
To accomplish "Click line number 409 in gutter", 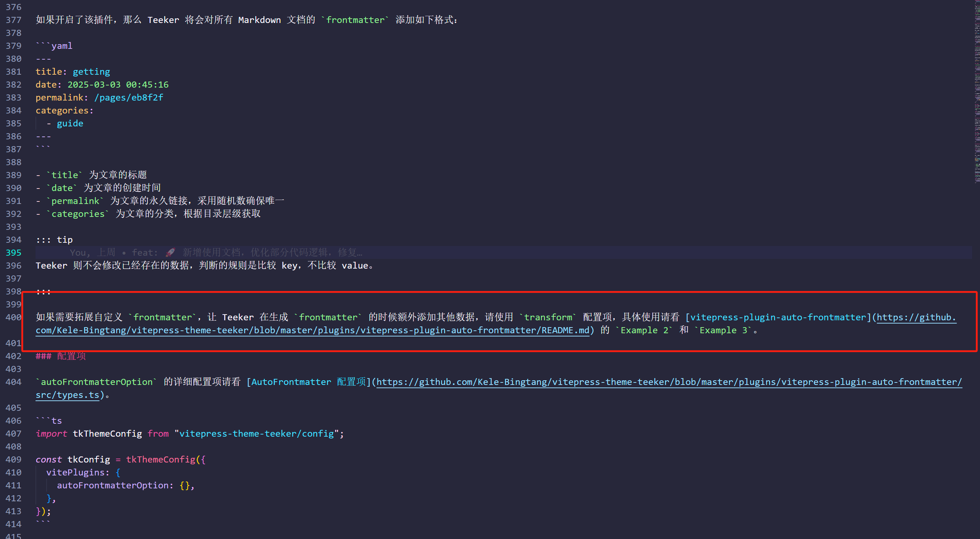I will pyautogui.click(x=13, y=459).
